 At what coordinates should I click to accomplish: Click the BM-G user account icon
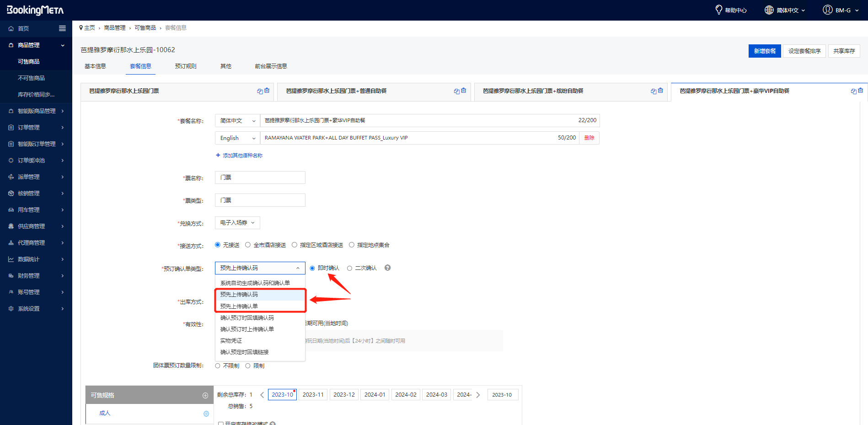827,10
